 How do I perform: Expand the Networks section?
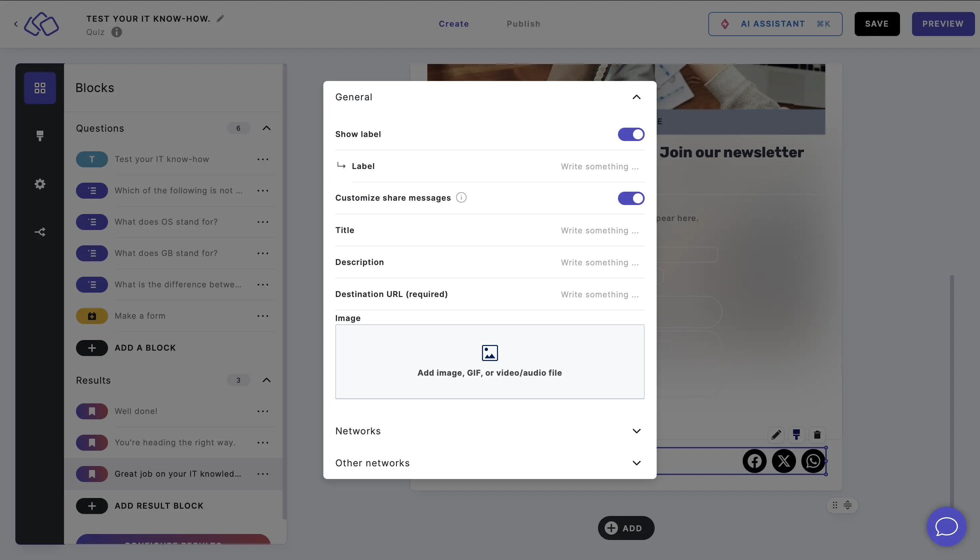(489, 431)
